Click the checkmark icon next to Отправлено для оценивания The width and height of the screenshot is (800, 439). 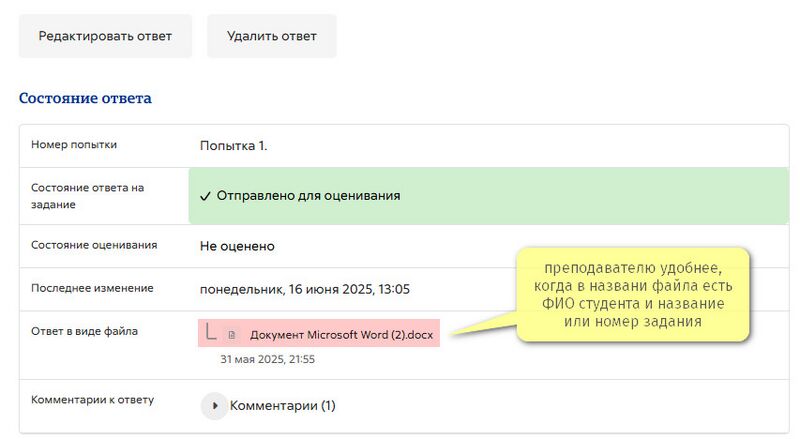click(205, 197)
